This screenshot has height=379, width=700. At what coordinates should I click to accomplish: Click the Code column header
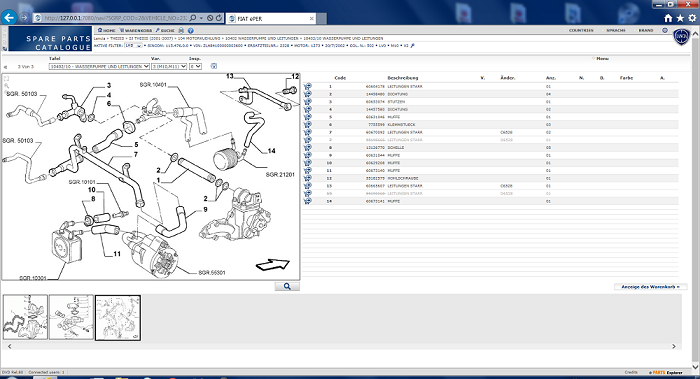coord(340,78)
